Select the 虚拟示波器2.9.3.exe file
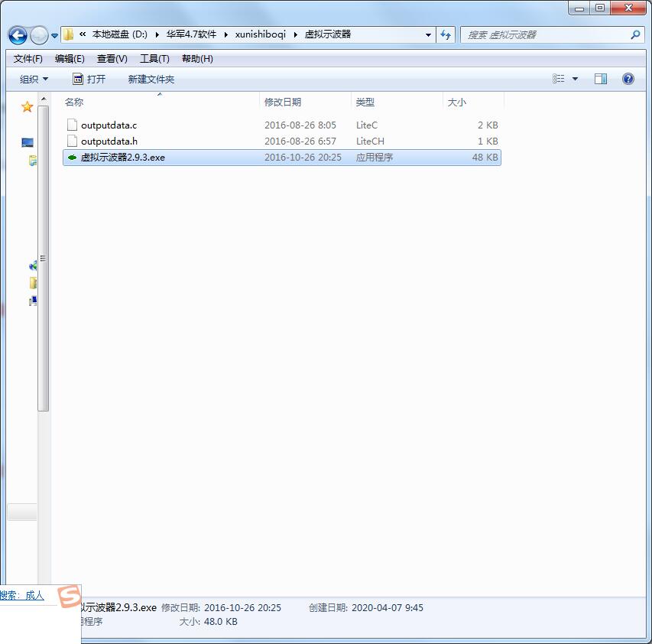652x644 pixels. click(x=122, y=158)
